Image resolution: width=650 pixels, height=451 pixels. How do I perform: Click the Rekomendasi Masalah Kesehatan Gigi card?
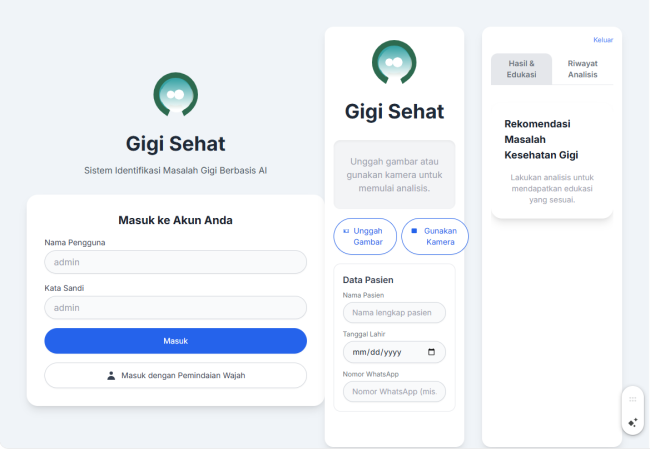(552, 161)
